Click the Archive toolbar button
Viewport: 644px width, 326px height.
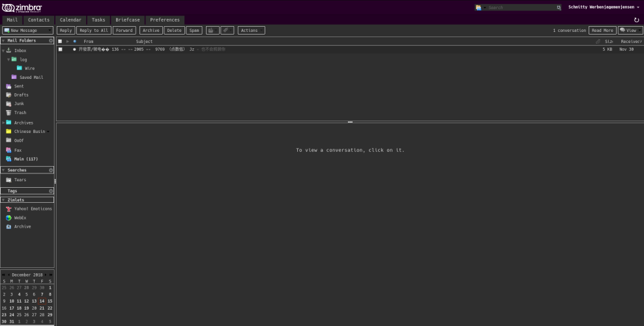[151, 31]
